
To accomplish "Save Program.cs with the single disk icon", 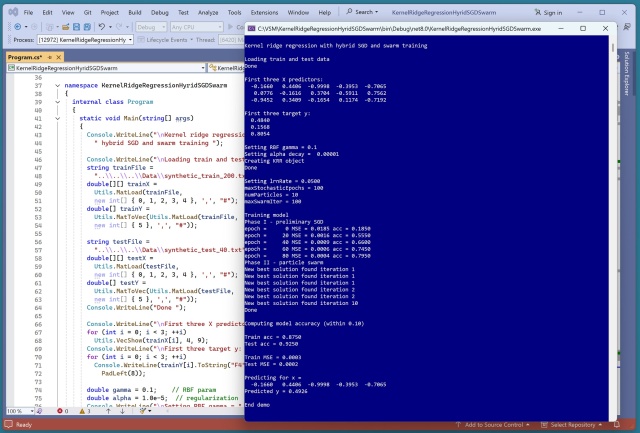I will (x=76, y=27).
